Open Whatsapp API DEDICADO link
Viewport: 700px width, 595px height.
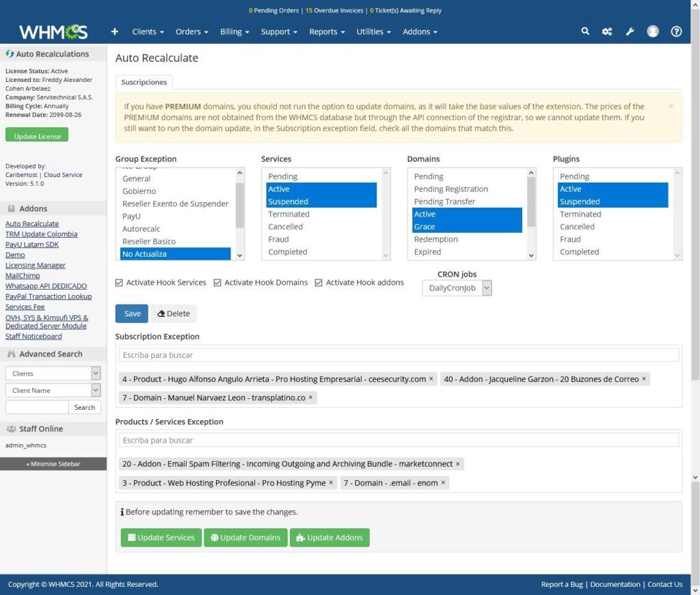click(46, 286)
